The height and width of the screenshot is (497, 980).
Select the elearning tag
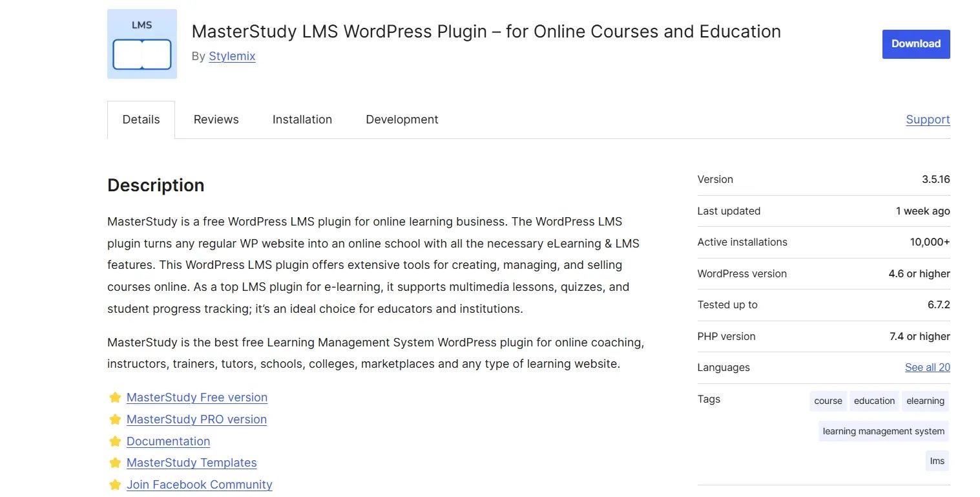coord(925,401)
